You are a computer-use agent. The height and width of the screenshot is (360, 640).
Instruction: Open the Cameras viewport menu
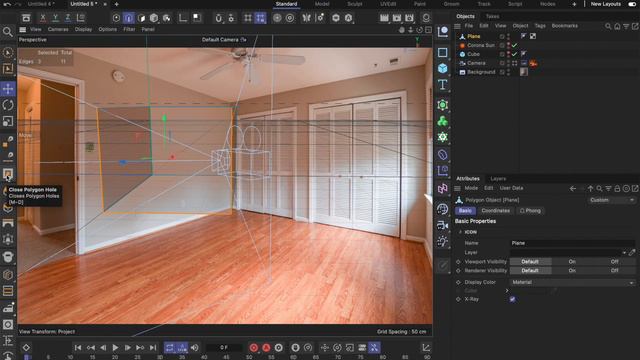tap(58, 29)
